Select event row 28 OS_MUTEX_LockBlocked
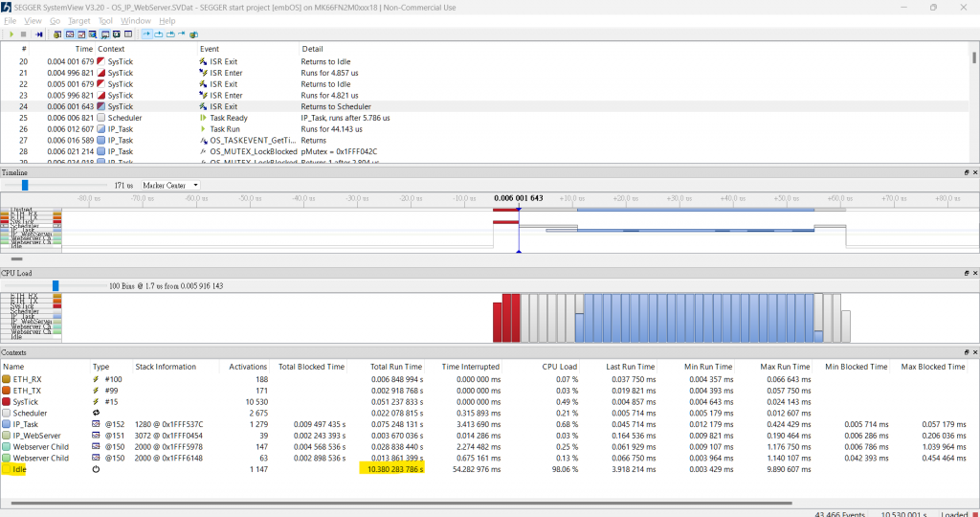The width and height of the screenshot is (980, 517). [x=484, y=151]
